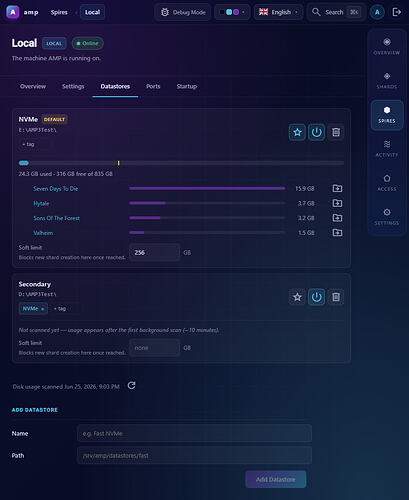Viewport: 409px width, 500px height.
Task: Click the AMP logo icon
Action: [13, 12]
